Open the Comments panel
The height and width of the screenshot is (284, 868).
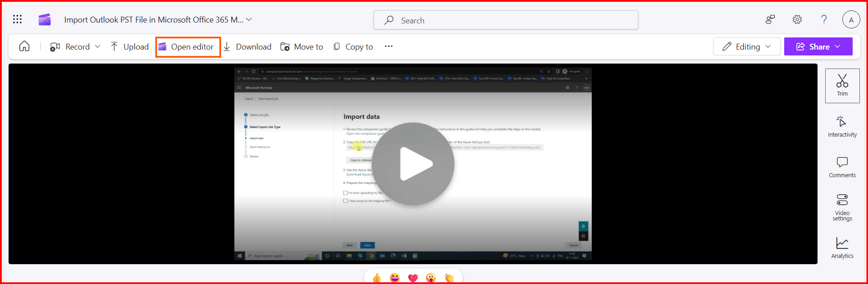(x=842, y=167)
